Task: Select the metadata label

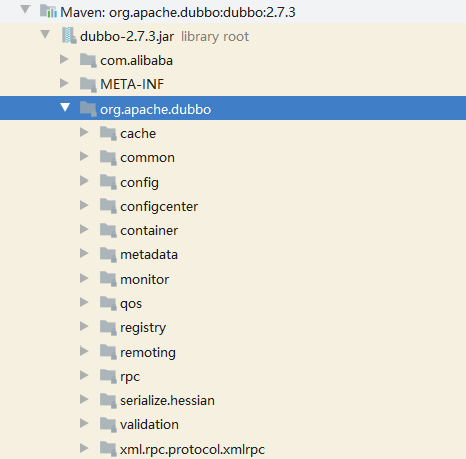Action: pyautogui.click(x=149, y=255)
